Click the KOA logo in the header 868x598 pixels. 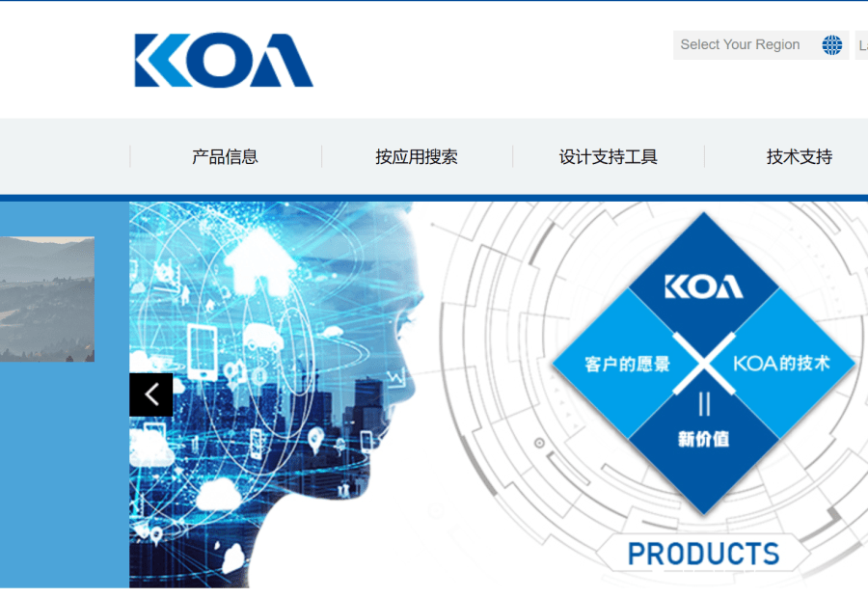[224, 61]
